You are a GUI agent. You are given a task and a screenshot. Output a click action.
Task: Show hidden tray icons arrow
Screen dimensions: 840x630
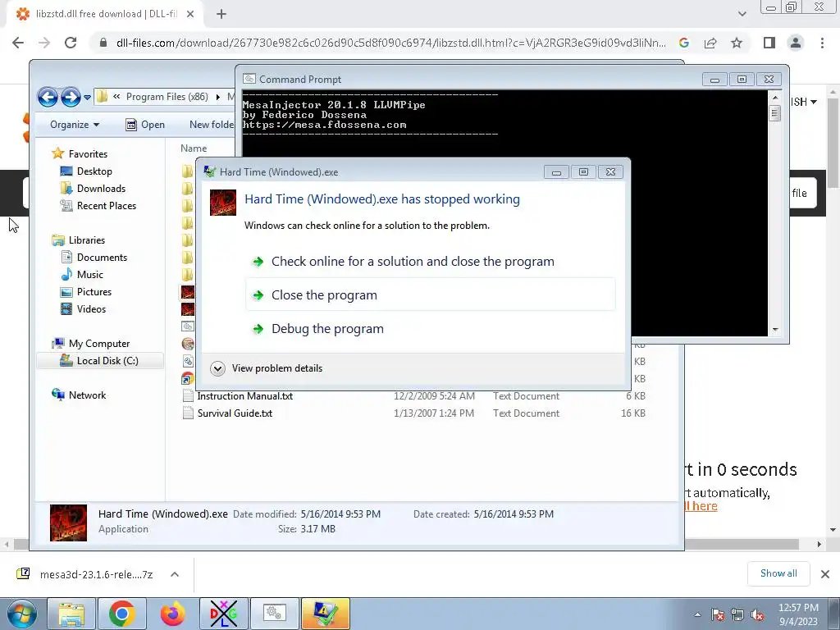tap(697, 615)
